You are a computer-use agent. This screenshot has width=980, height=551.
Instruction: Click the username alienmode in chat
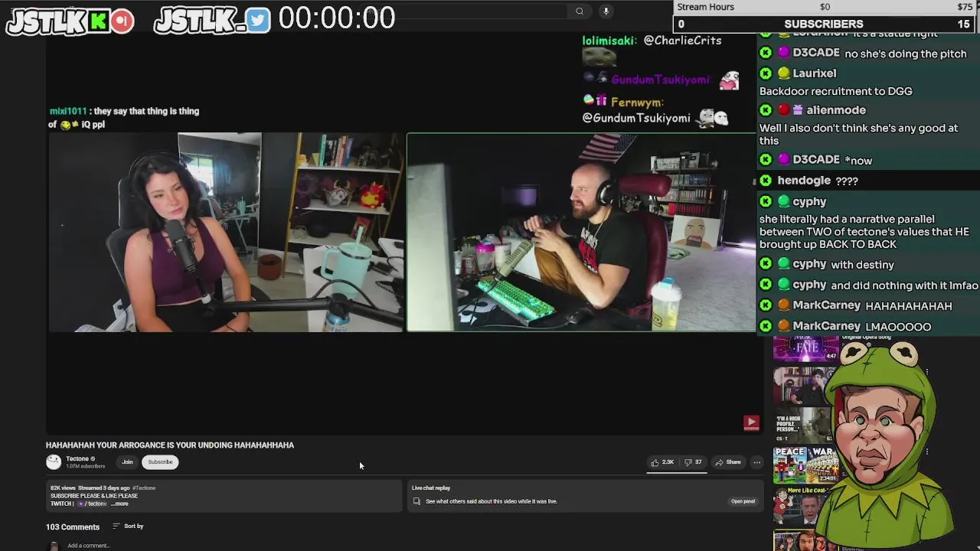point(835,110)
